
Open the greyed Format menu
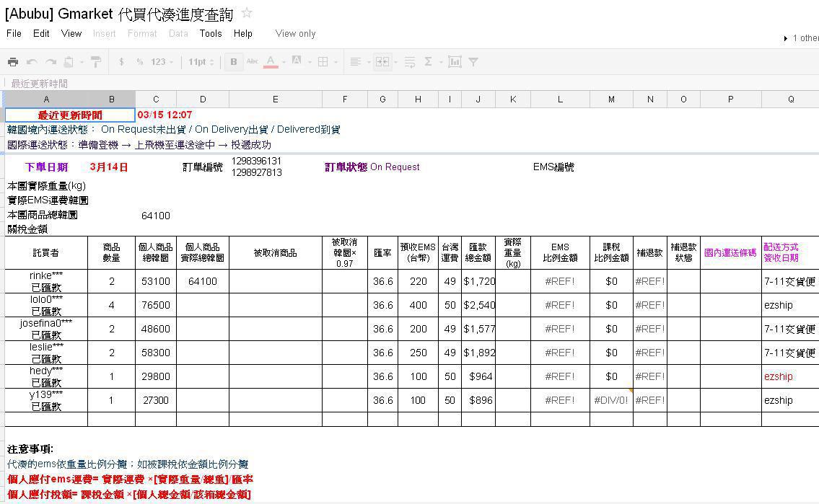[x=142, y=33]
